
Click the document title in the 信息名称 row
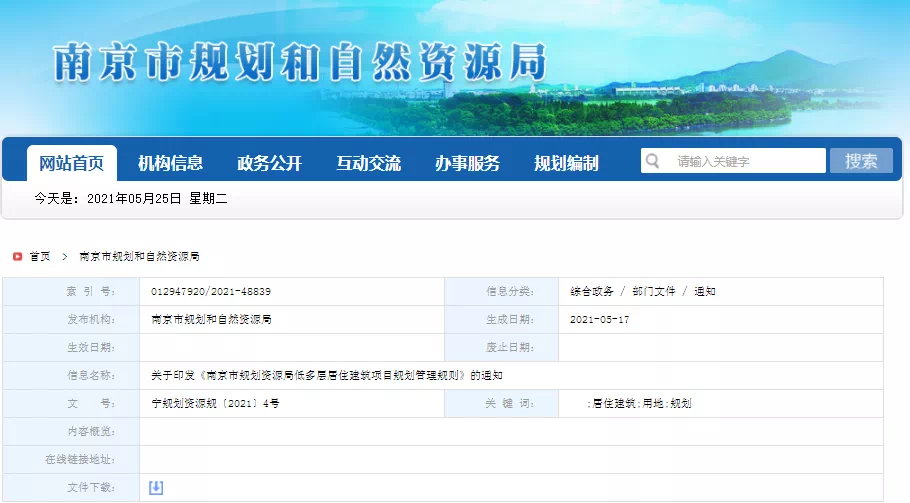click(327, 376)
